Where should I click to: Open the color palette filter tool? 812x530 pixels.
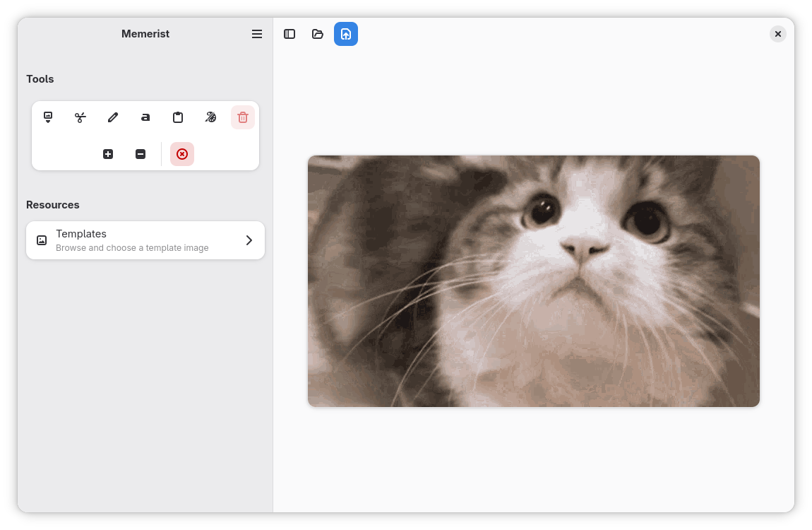(x=210, y=117)
